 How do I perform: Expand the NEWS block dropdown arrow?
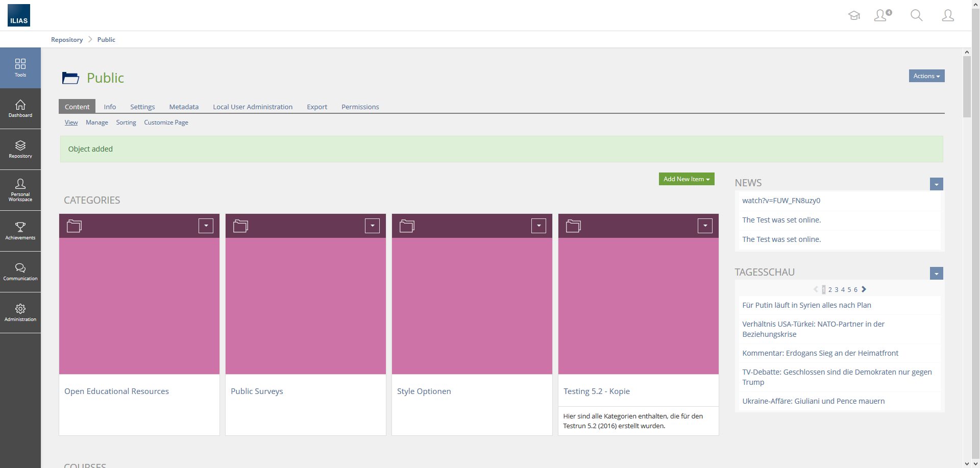pos(936,184)
